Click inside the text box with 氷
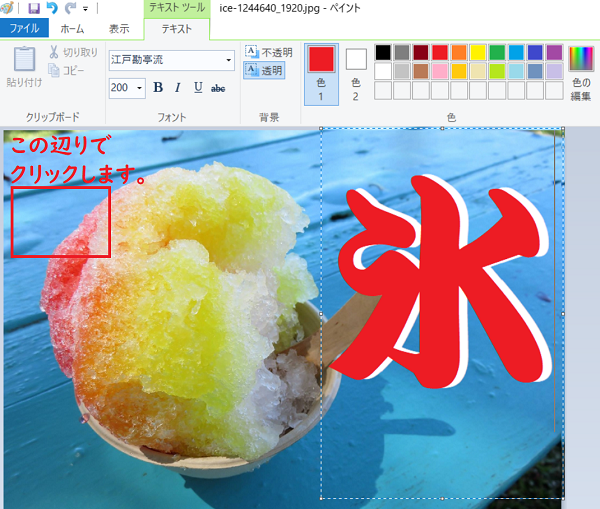Screen dimensions: 600x509 pyautogui.click(x=442, y=313)
